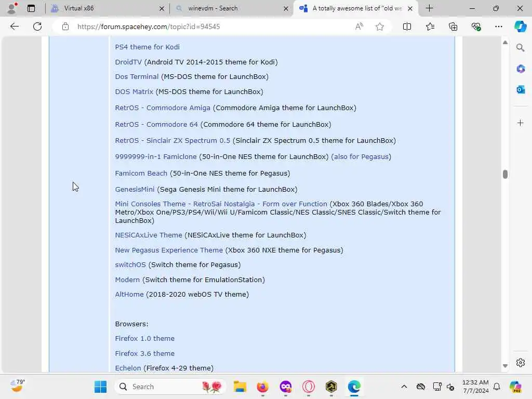
Task: Open 9999999-in-1 Famiclone link
Action: click(156, 156)
